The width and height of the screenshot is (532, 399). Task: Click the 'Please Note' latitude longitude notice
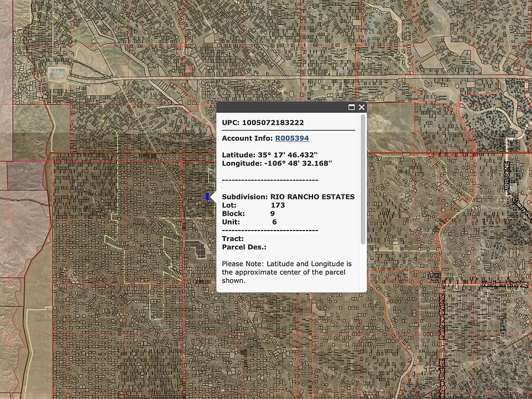pos(287,272)
